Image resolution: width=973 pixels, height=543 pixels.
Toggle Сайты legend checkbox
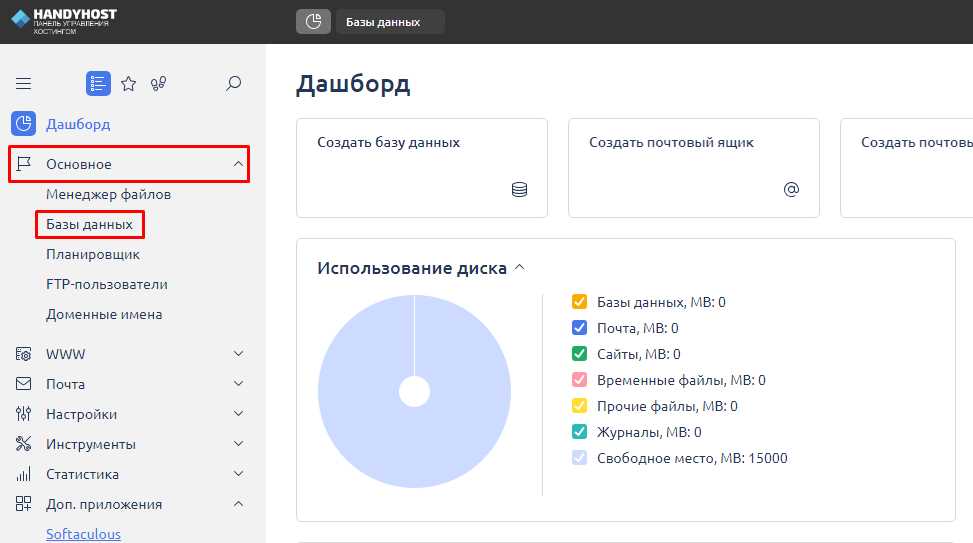[x=579, y=354]
